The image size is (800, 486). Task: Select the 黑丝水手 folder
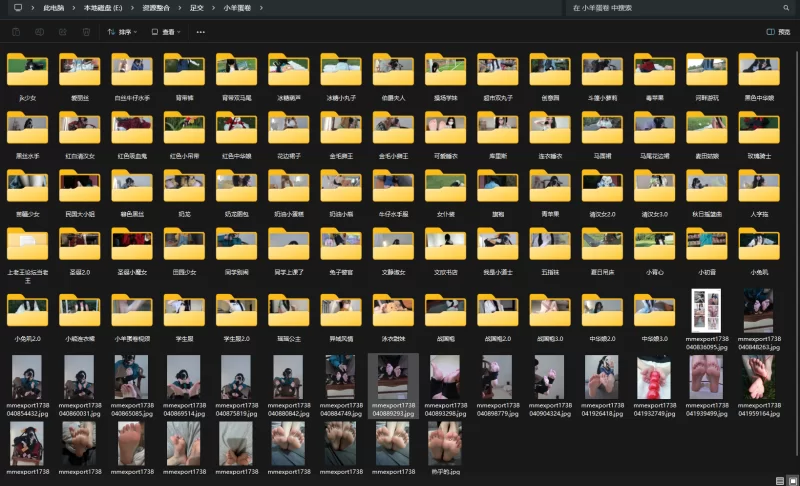coord(28,135)
